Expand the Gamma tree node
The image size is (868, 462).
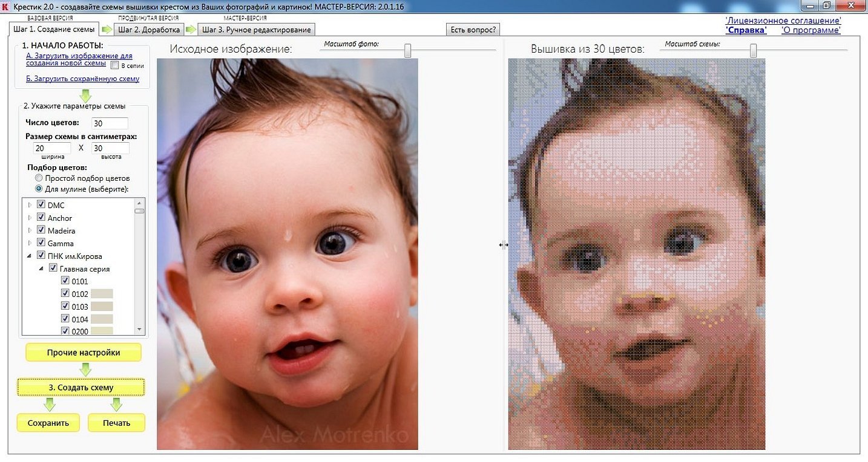[29, 243]
